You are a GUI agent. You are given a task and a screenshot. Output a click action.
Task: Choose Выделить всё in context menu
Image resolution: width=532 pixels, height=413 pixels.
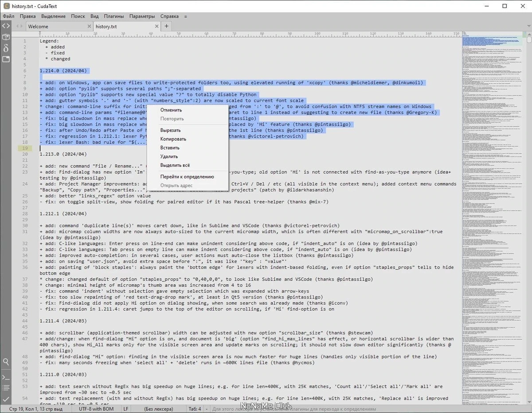click(188, 165)
